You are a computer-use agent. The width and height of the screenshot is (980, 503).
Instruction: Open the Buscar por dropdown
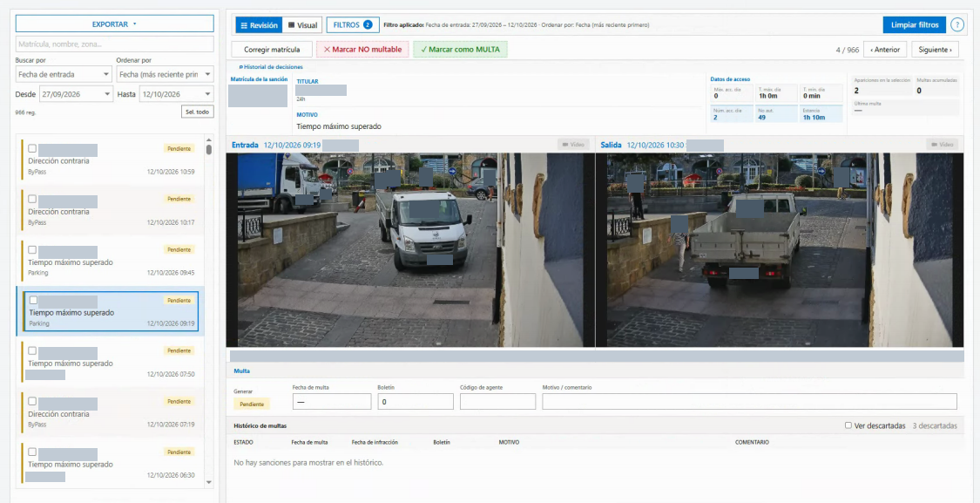click(x=63, y=74)
